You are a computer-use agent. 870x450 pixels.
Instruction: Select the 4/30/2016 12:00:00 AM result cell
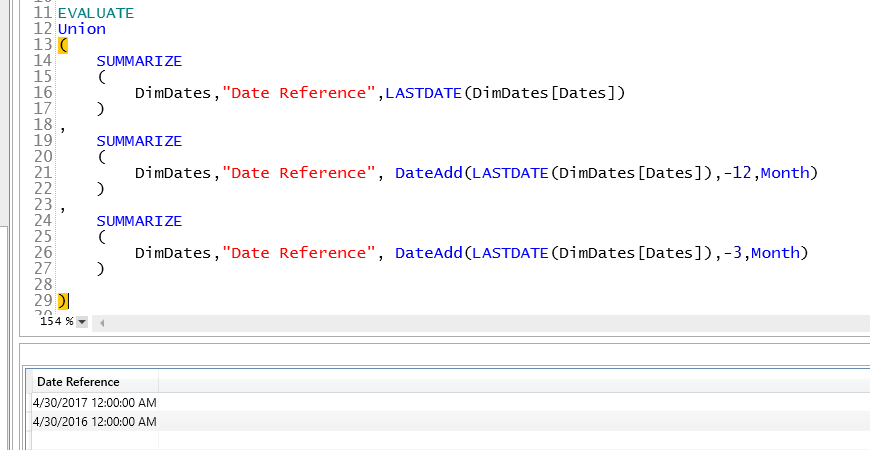95,422
